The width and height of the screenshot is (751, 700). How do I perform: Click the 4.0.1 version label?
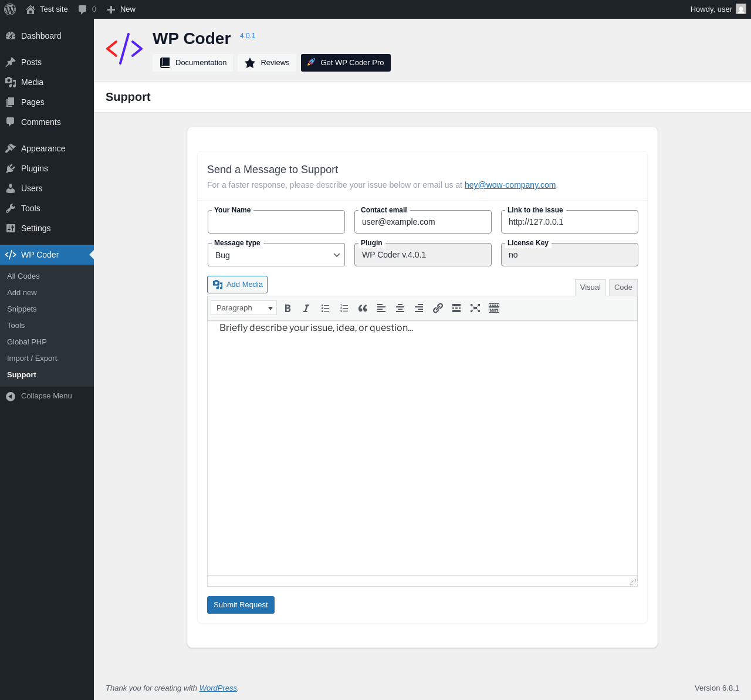click(x=248, y=36)
